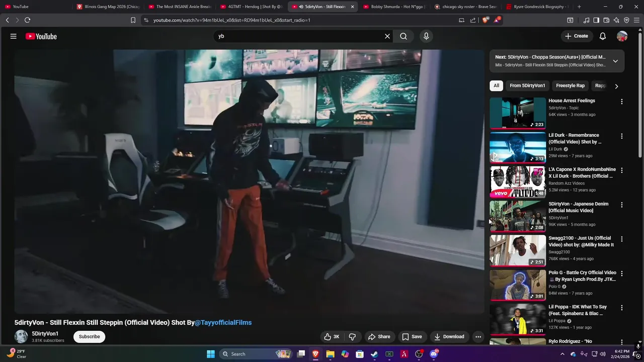This screenshot has height=362, width=644.
Task: Switch to Illinois Gang Map tab
Action: 108,7
